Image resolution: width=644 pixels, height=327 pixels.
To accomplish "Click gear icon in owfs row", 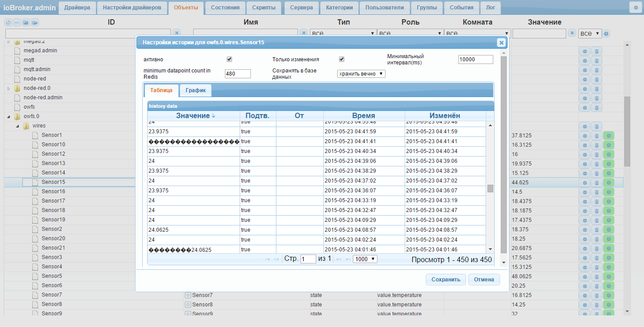I will tap(585, 107).
